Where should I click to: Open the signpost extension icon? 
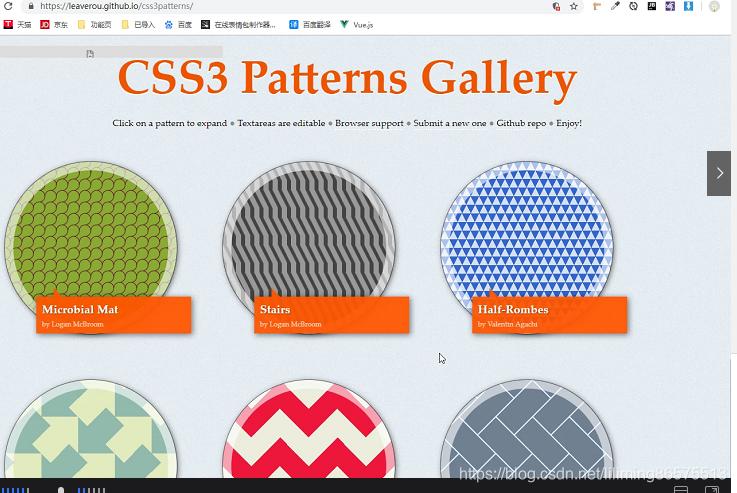coord(597,6)
